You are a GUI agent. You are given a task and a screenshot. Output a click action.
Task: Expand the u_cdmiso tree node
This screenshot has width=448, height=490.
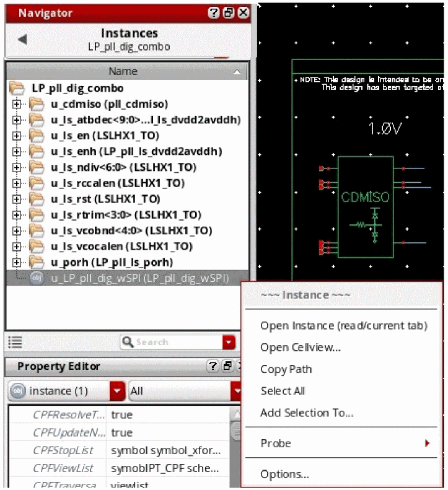click(17, 104)
